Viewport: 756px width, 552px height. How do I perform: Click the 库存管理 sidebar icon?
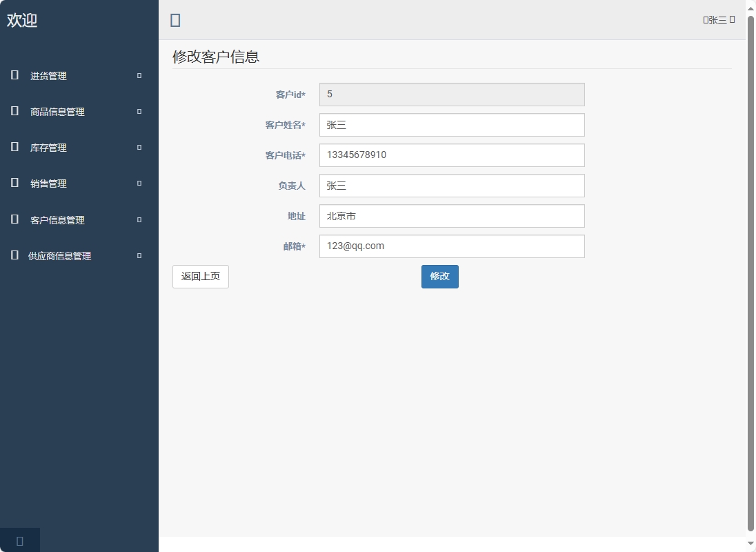pos(14,148)
